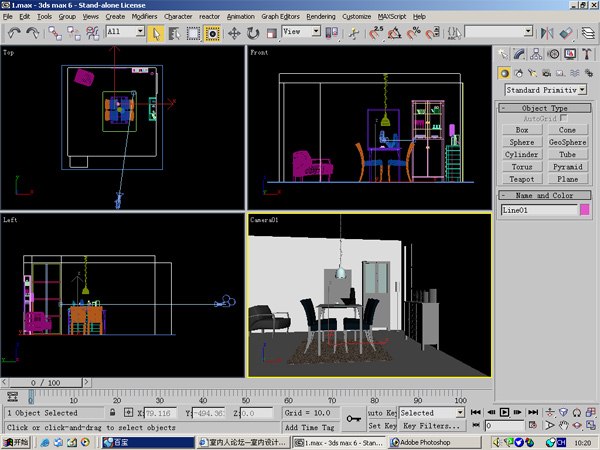This screenshot has width=600, height=450.
Task: Open the named selection sets dropdown
Action: pos(528,31)
